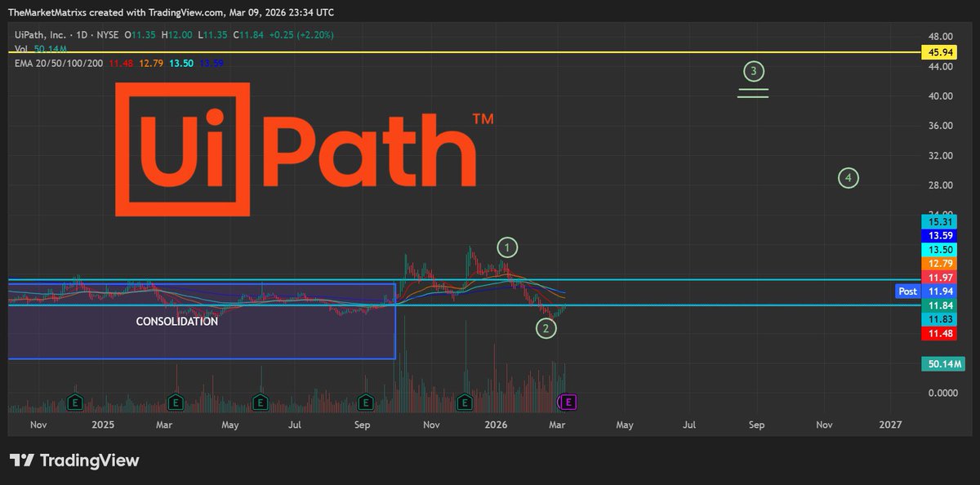
Task: Click the purple upcoming earnings E marker
Action: pyautogui.click(x=568, y=401)
